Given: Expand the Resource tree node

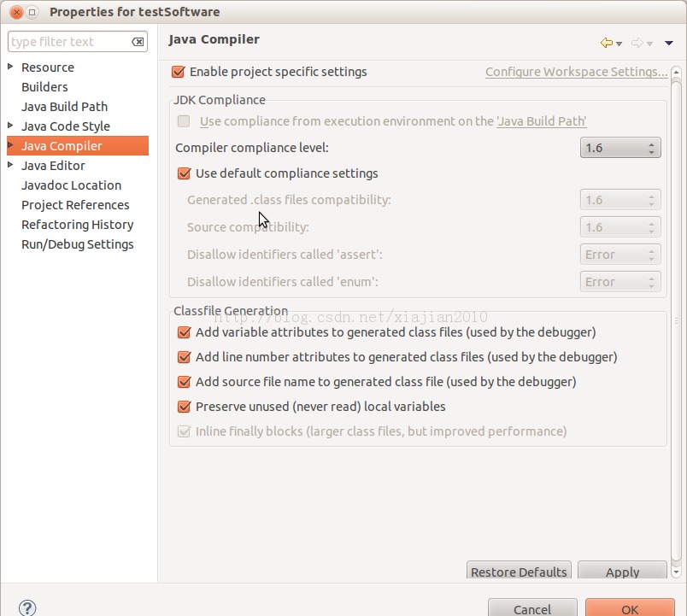Looking at the screenshot, I should click(10, 67).
